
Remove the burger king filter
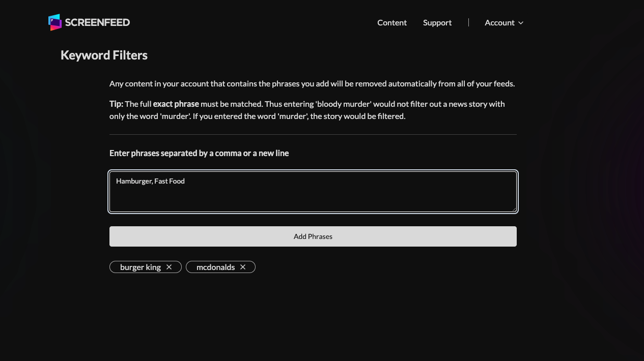tap(169, 267)
